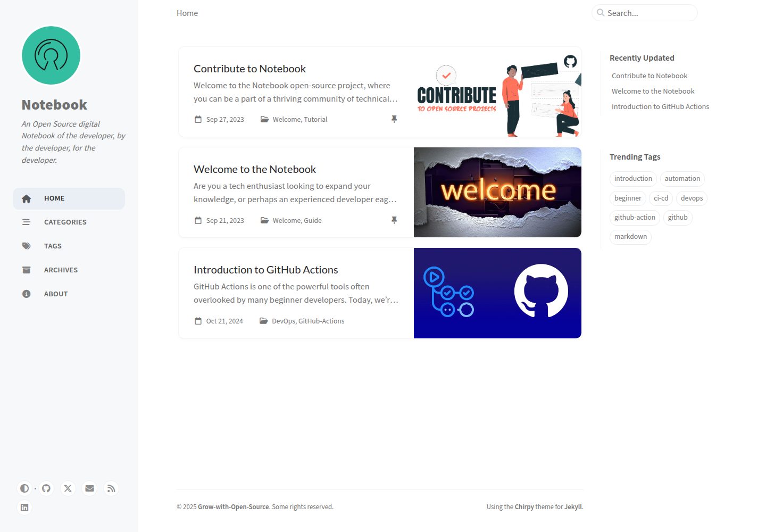Open Categories in the sidebar
This screenshot has height=532, width=766.
[x=69, y=222]
